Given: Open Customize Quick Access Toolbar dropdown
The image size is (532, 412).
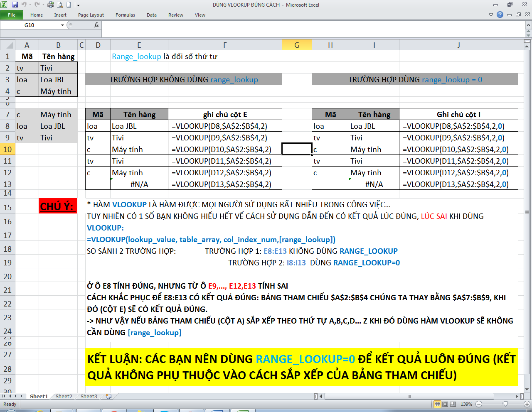Looking at the screenshot, I should tap(78, 5).
